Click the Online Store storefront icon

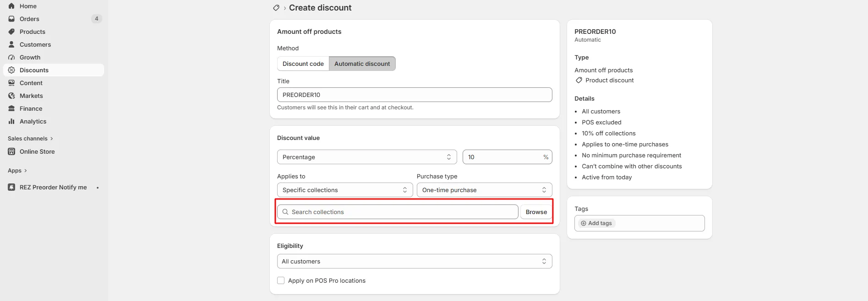11,151
